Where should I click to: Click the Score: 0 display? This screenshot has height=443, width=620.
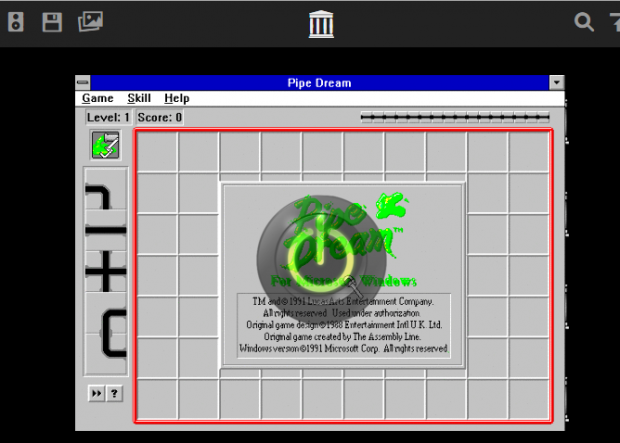[x=160, y=118]
